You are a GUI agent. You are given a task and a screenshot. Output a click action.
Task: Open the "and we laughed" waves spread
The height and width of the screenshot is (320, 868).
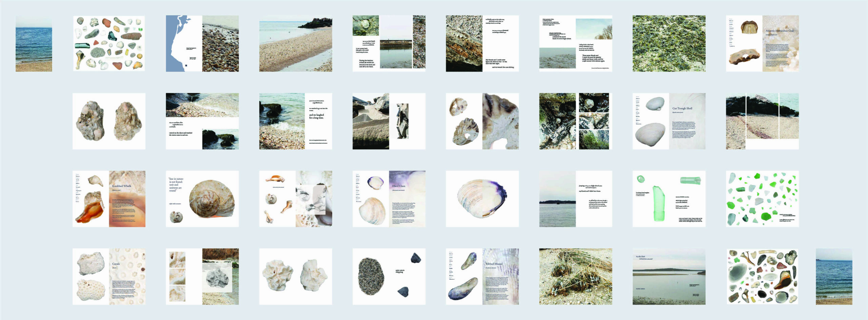pos(296,121)
